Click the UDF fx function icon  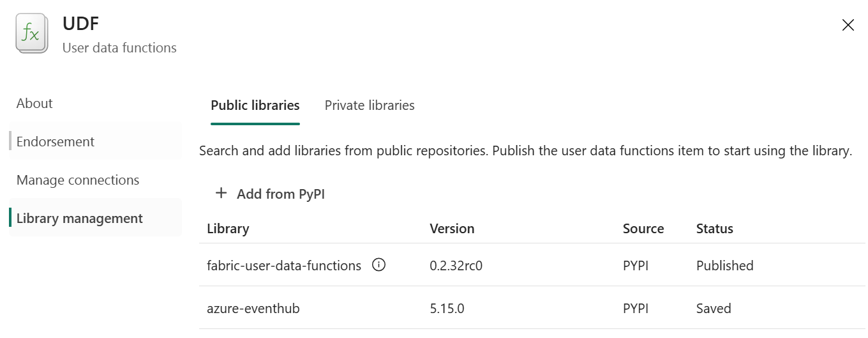(31, 34)
